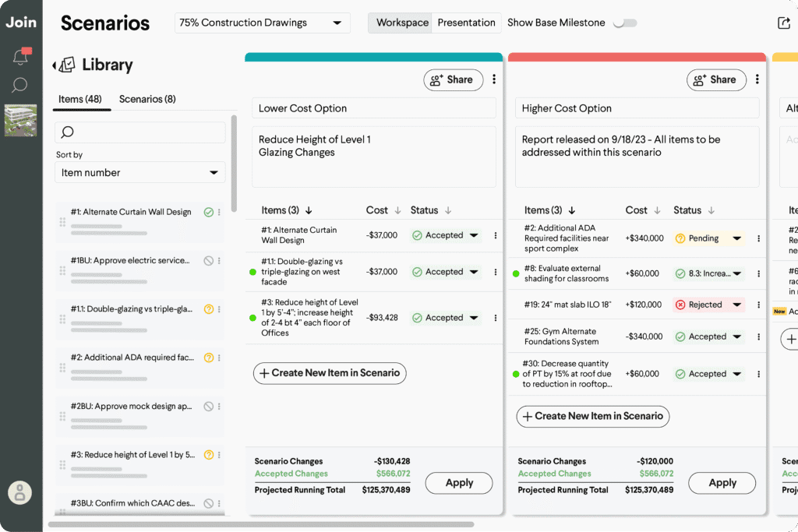Open more options for #1.1 scenario row
The width and height of the screenshot is (798, 532).
coord(495,272)
